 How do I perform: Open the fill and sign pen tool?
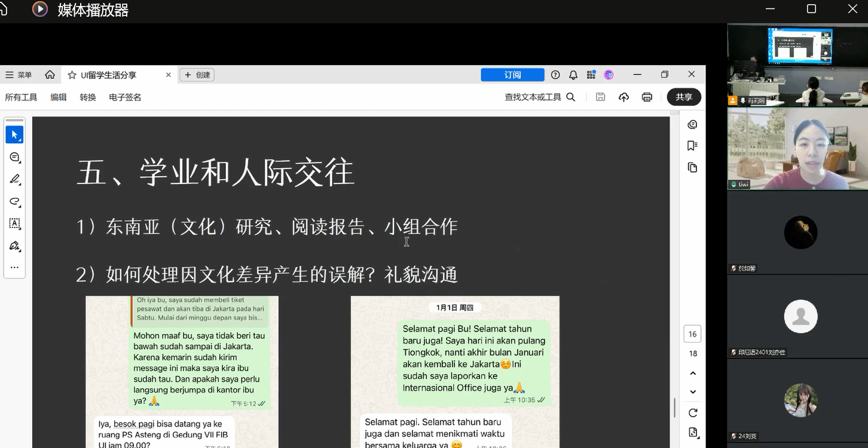pyautogui.click(x=14, y=246)
